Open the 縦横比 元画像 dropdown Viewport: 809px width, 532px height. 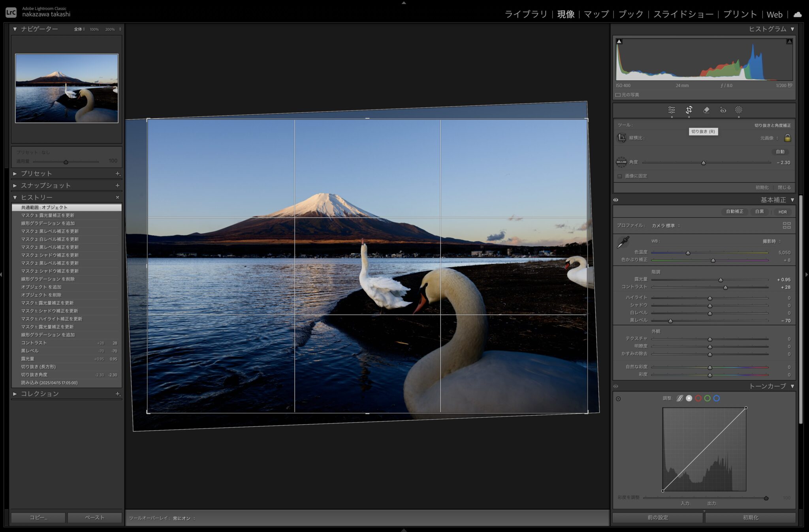coord(769,138)
